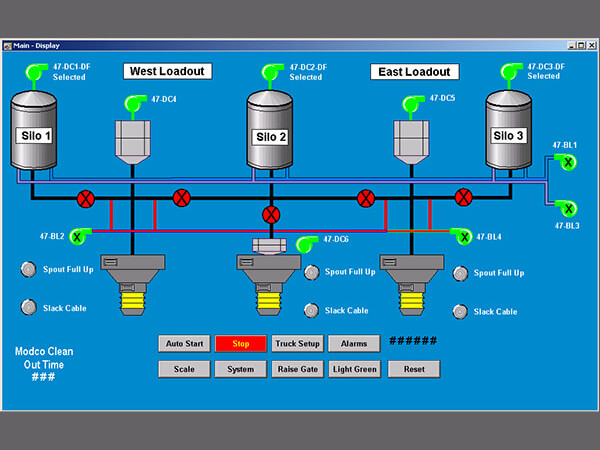Open the Truck Setup screen
This screenshot has width=600, height=450.
pos(297,344)
